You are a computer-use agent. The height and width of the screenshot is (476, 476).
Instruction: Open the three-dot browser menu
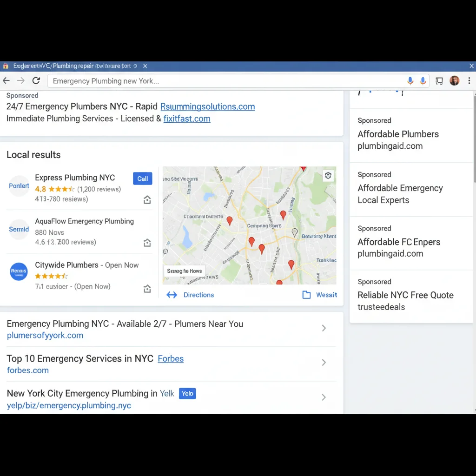(469, 81)
